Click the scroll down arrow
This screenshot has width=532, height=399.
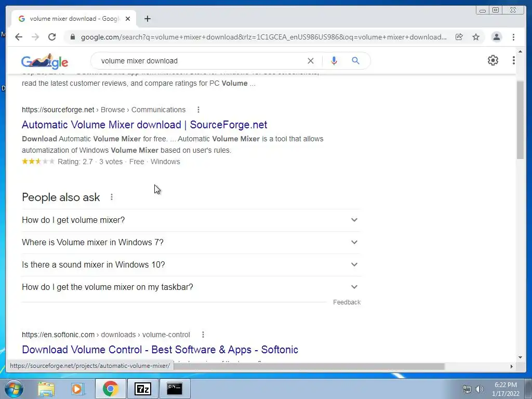(x=520, y=357)
